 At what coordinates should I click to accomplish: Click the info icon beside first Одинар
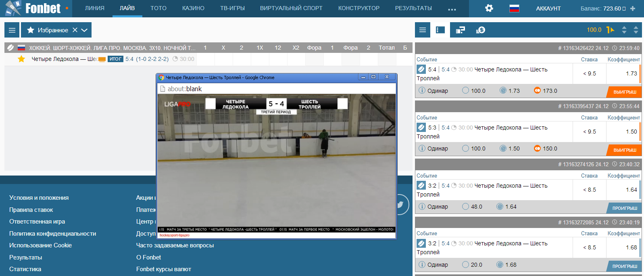click(422, 90)
